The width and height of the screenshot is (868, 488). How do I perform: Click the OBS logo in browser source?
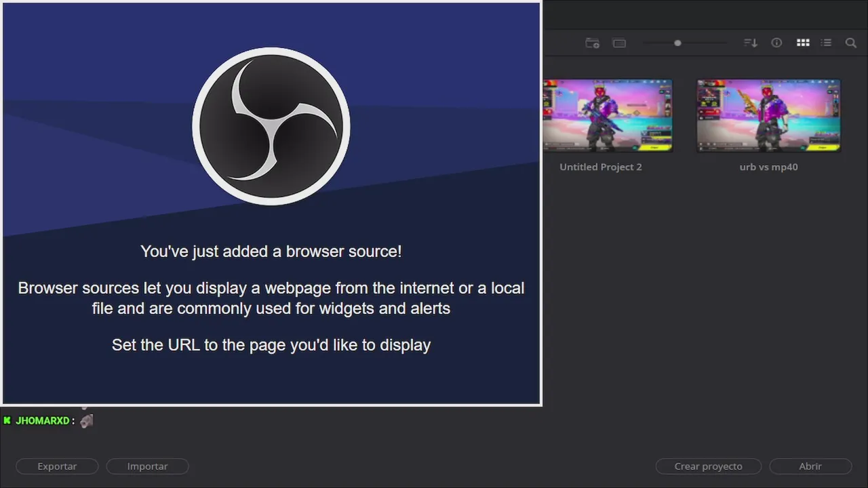coord(271,126)
